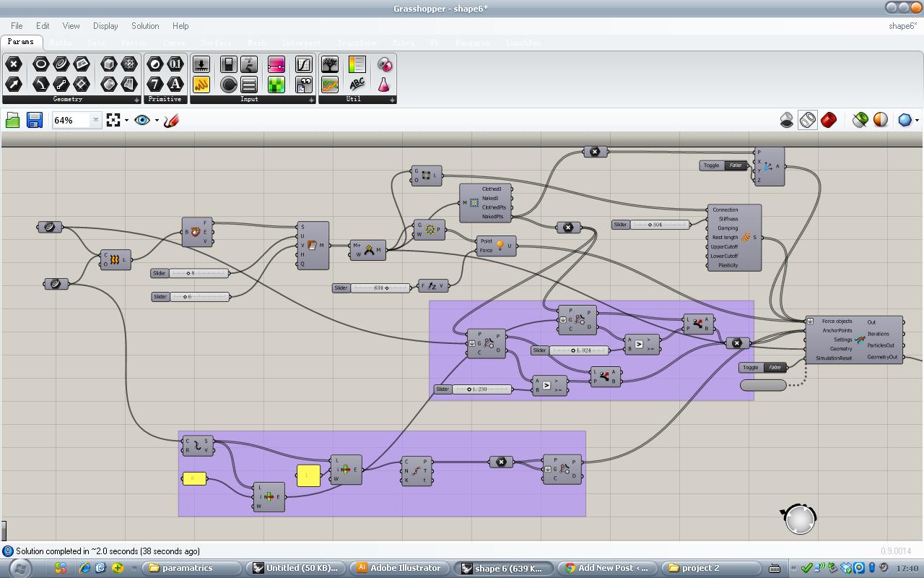Image resolution: width=924 pixels, height=578 pixels.
Task: Select the Point parameter X hexagon icon
Action: tap(14, 64)
